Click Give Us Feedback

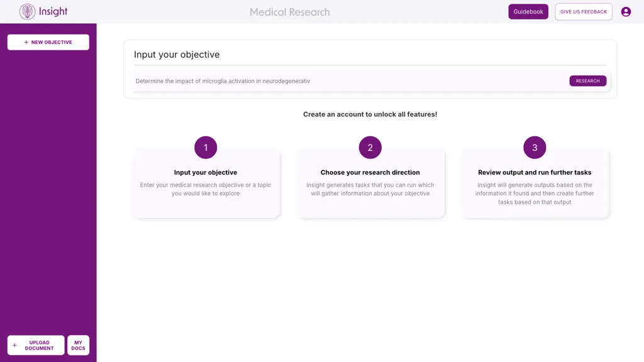pyautogui.click(x=583, y=11)
